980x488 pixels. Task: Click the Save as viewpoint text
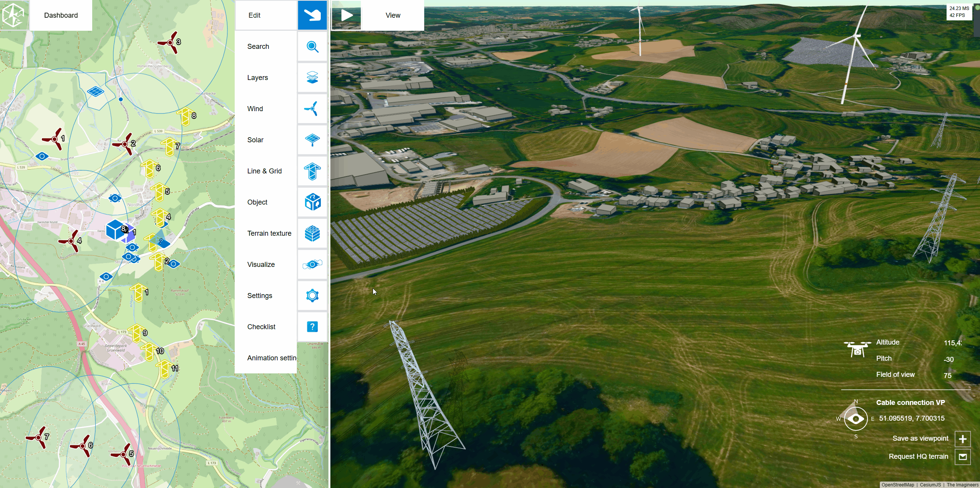tap(920, 438)
